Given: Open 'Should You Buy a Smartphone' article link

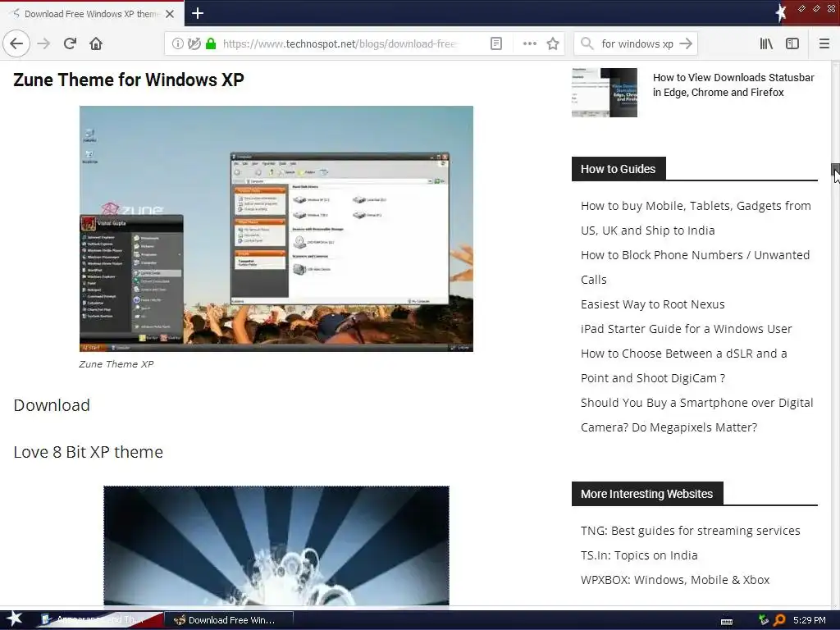Looking at the screenshot, I should pyautogui.click(x=697, y=415).
